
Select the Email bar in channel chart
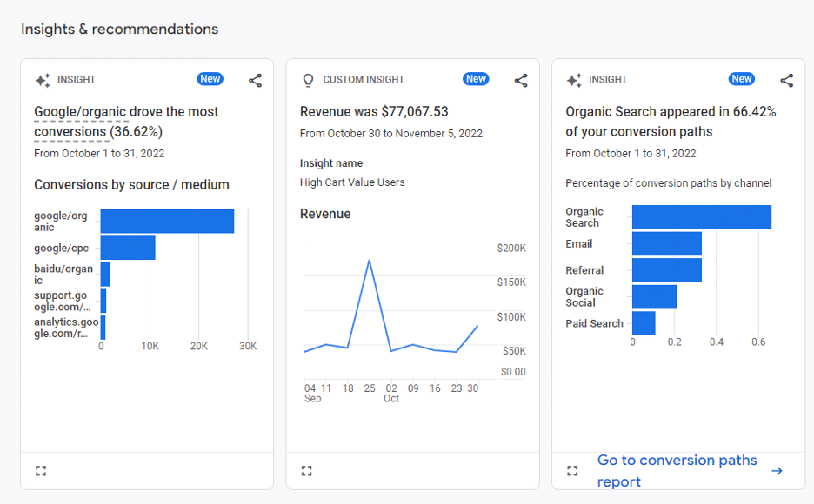pyautogui.click(x=667, y=243)
